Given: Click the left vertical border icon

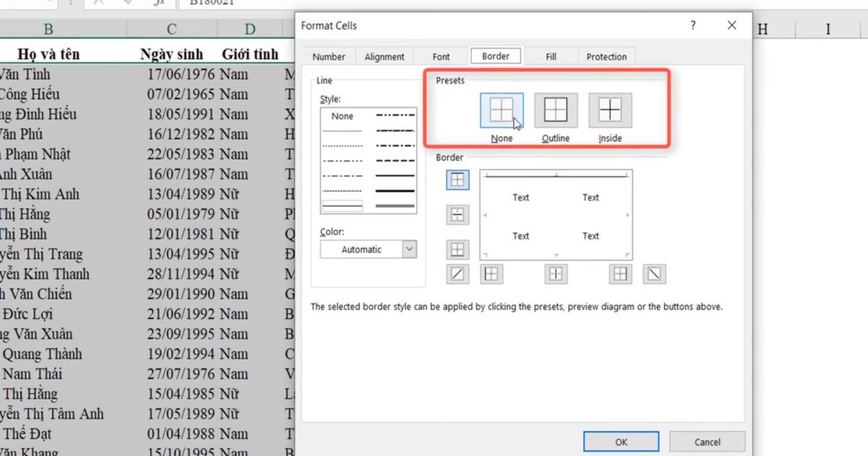Looking at the screenshot, I should coord(491,274).
